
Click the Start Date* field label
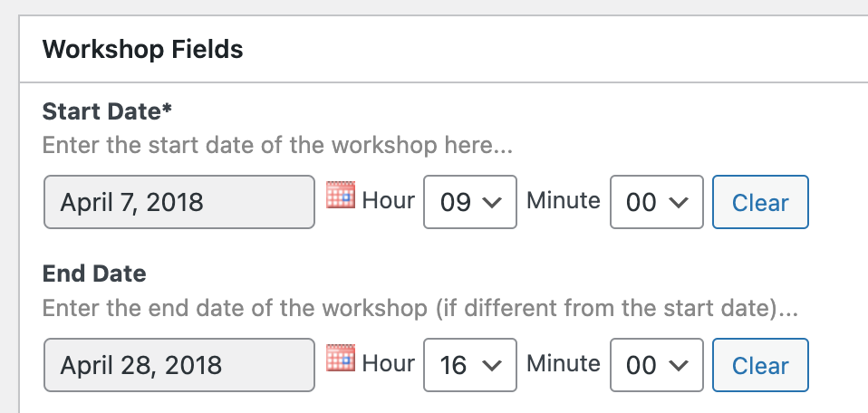[x=108, y=111]
